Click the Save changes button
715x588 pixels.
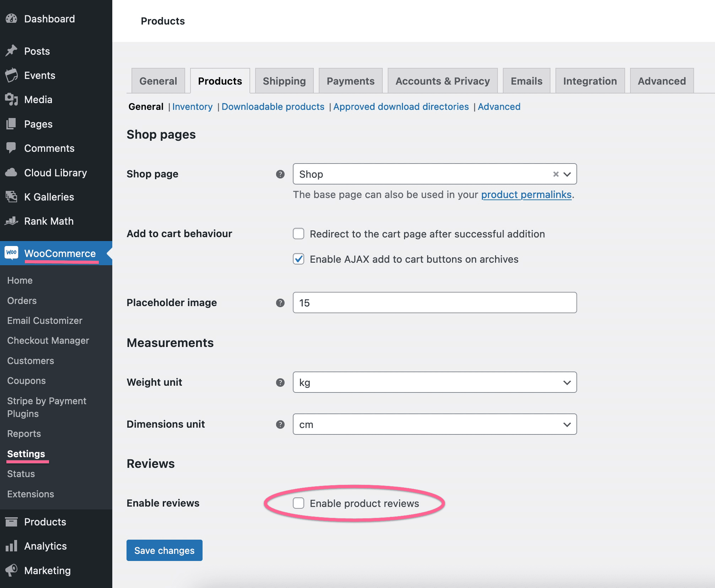[165, 550]
